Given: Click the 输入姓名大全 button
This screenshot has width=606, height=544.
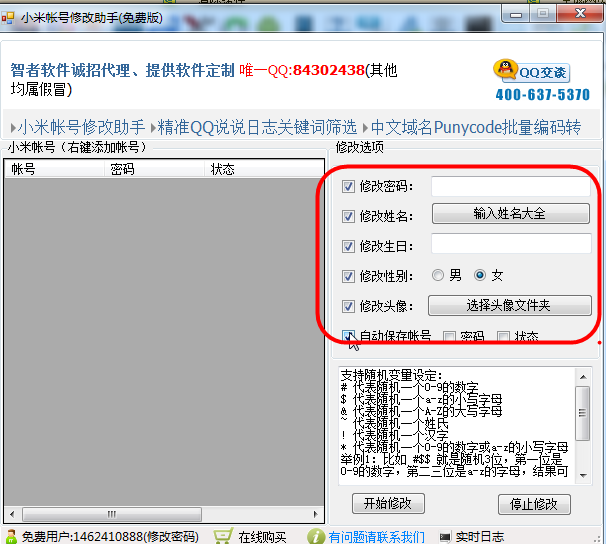Looking at the screenshot, I should [x=511, y=214].
